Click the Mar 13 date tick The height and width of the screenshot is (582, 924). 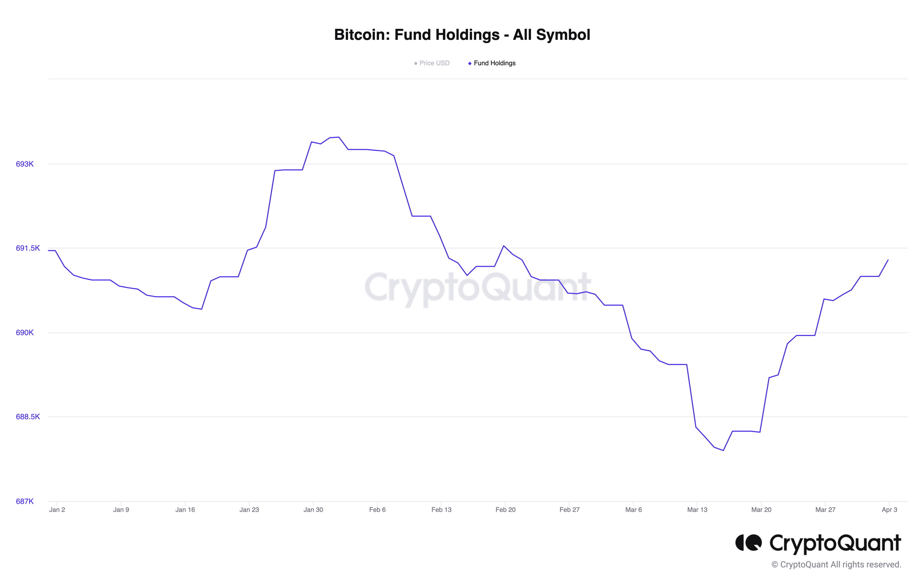click(697, 509)
